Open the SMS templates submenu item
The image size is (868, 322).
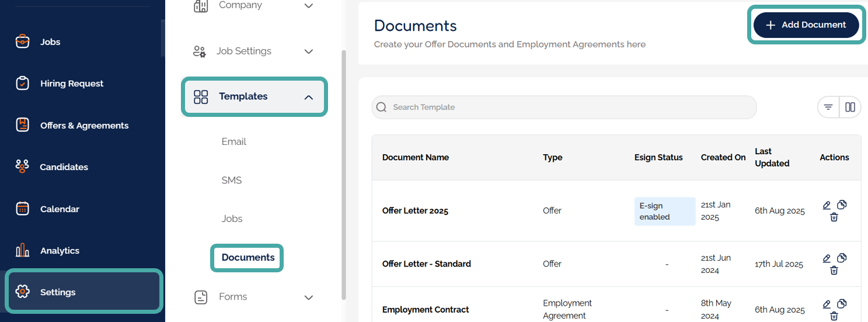point(232,180)
